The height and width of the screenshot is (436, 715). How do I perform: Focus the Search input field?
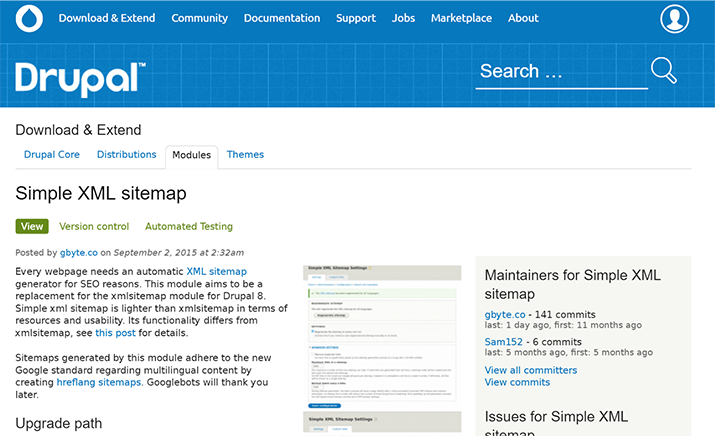click(x=562, y=72)
